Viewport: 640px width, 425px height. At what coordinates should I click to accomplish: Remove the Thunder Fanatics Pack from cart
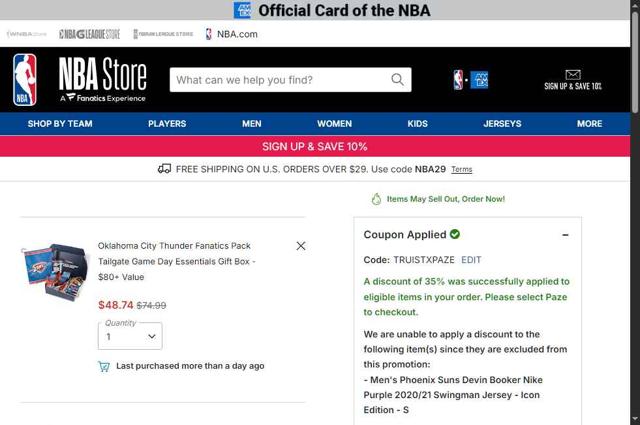(301, 246)
